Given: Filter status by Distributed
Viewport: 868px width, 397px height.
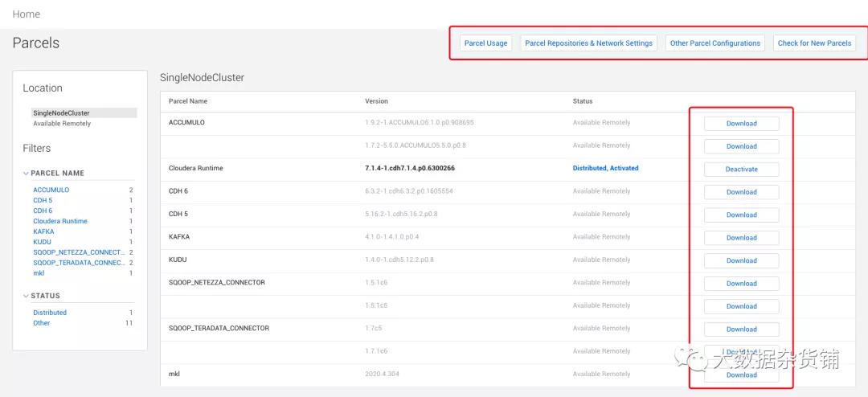Looking at the screenshot, I should tap(50, 313).
